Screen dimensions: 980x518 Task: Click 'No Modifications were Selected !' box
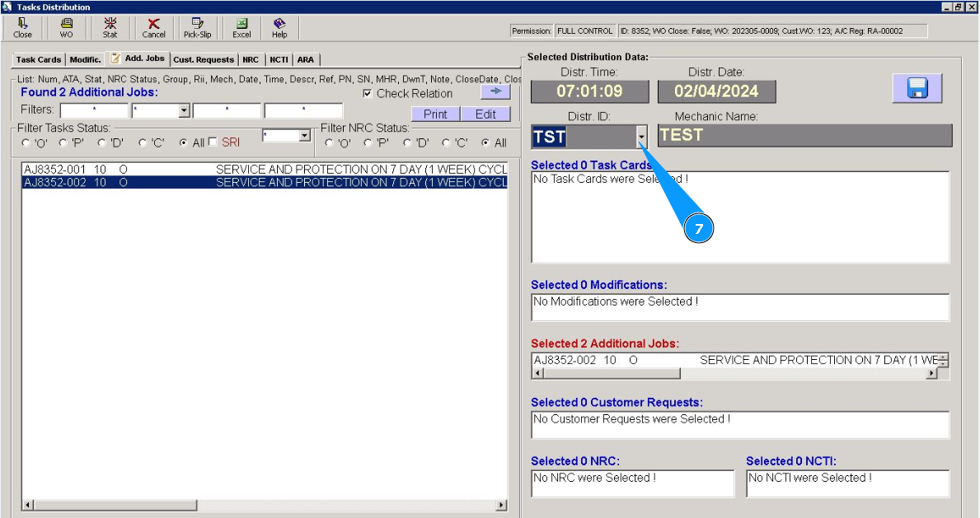(741, 307)
